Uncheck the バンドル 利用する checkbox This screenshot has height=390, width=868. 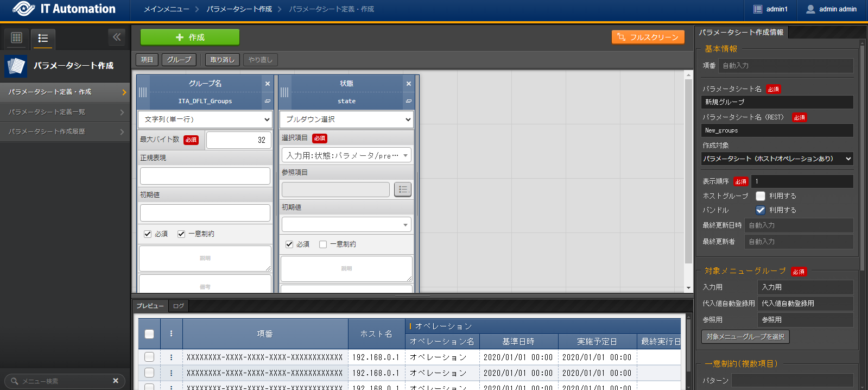pyautogui.click(x=761, y=210)
